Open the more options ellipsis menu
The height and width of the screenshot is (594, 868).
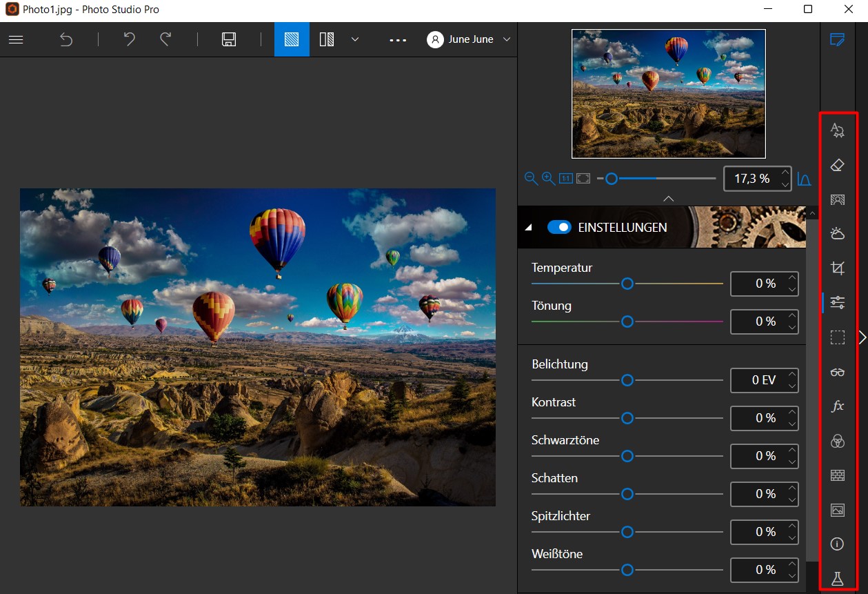click(398, 40)
